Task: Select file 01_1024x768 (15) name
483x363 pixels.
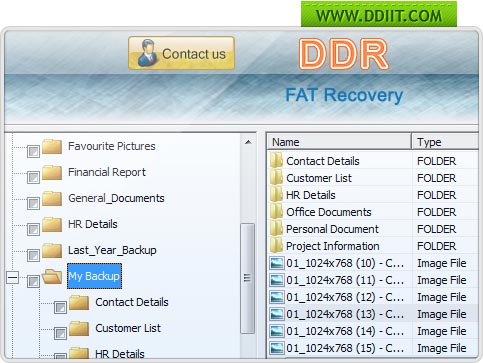Action: [345, 348]
